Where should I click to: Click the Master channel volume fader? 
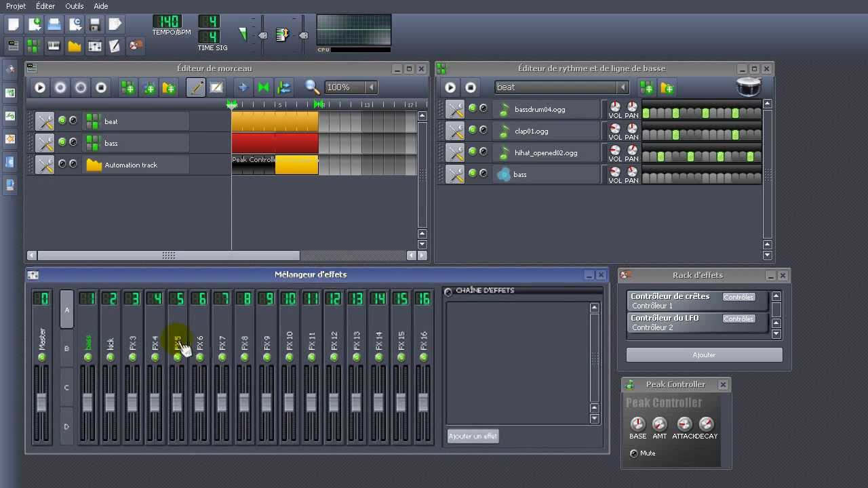coord(41,401)
